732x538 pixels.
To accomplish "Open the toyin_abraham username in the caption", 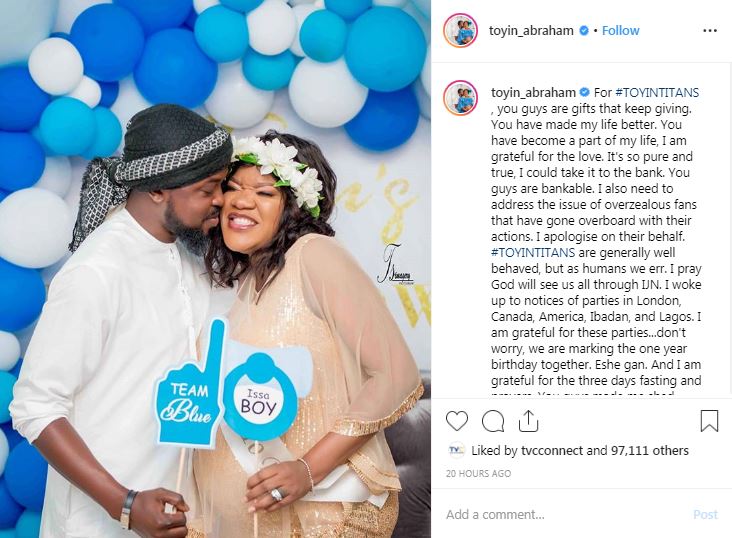I will click(533, 92).
